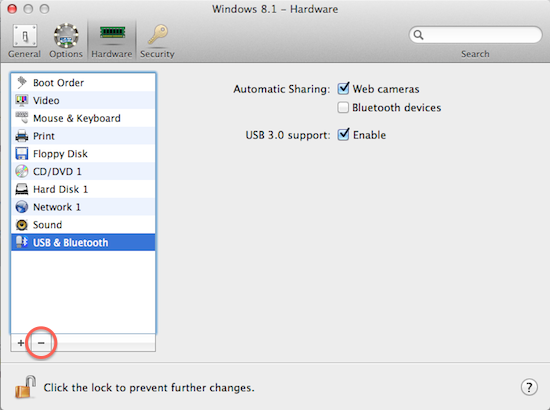Disable the USB 3.0 Enable checkbox
The height and width of the screenshot is (410, 550).
343,134
